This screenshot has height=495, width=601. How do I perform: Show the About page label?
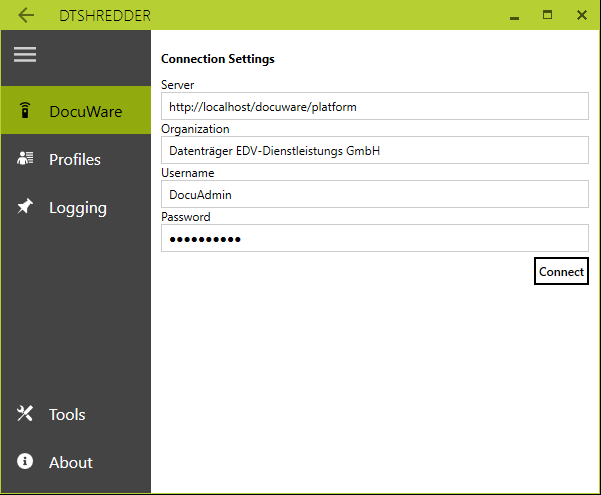(x=71, y=462)
